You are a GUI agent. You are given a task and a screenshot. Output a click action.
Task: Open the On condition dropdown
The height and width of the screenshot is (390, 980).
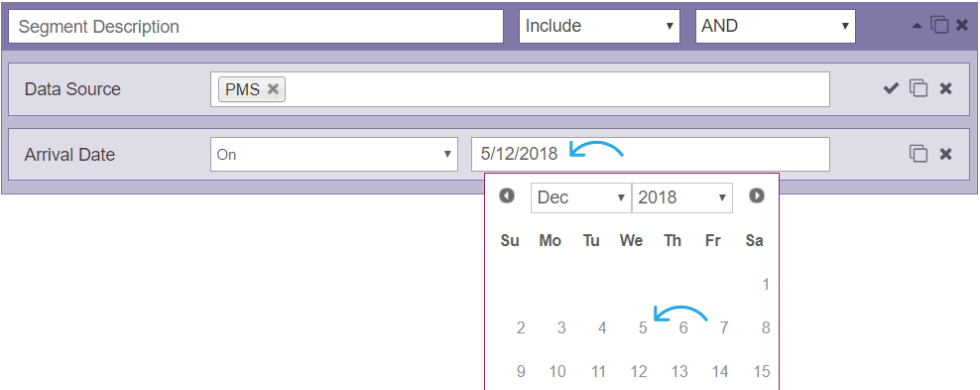[x=334, y=155]
